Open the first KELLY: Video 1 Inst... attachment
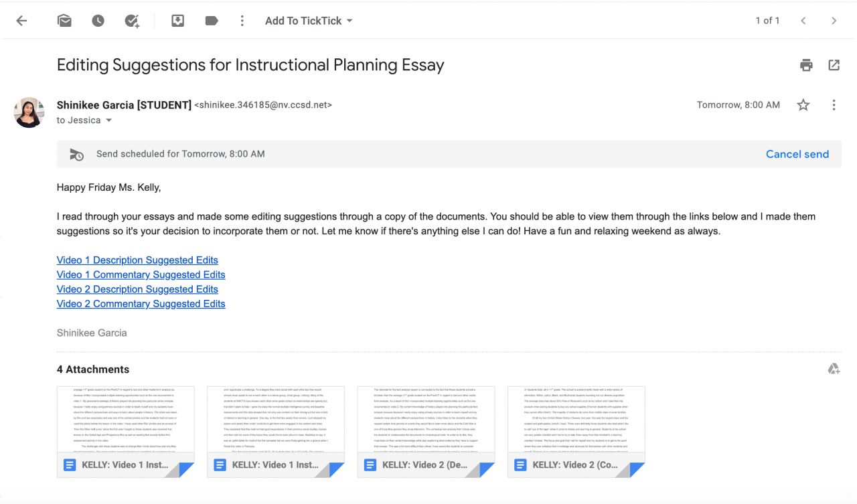Viewport: 857px width, 504px height. click(125, 432)
